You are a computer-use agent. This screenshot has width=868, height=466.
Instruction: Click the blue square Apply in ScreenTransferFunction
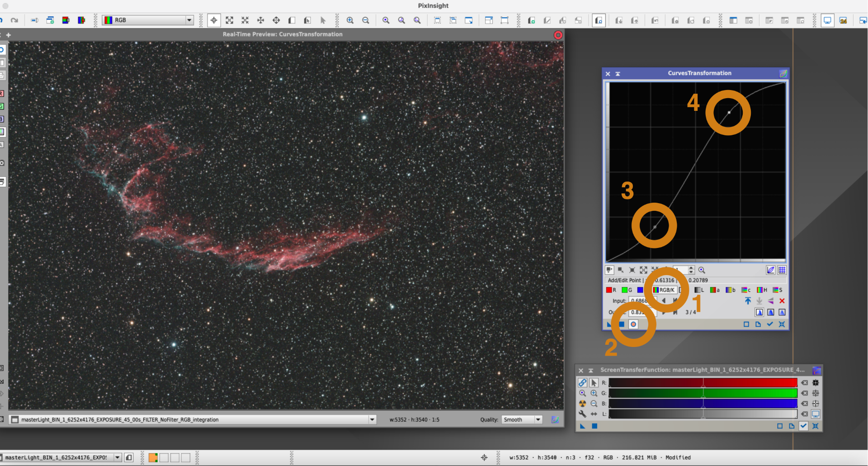point(594,426)
